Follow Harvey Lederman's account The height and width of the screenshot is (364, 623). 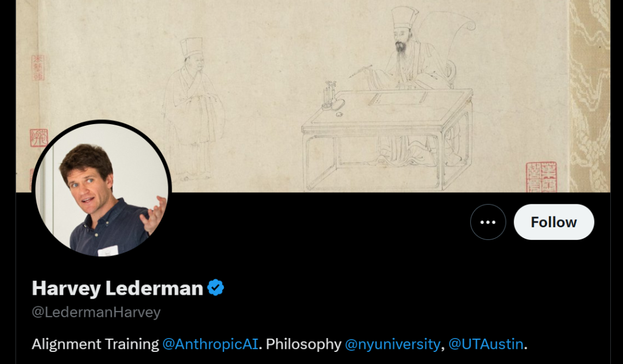point(554,222)
